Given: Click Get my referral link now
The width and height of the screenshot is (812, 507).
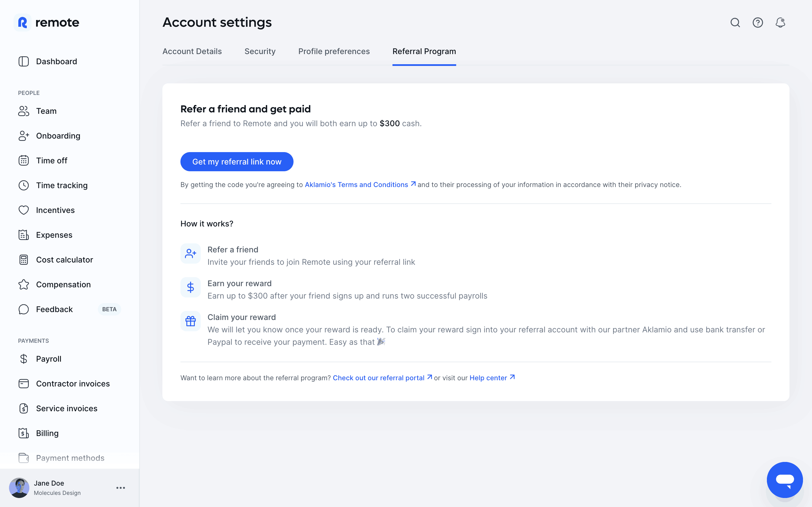Looking at the screenshot, I should 237,162.
